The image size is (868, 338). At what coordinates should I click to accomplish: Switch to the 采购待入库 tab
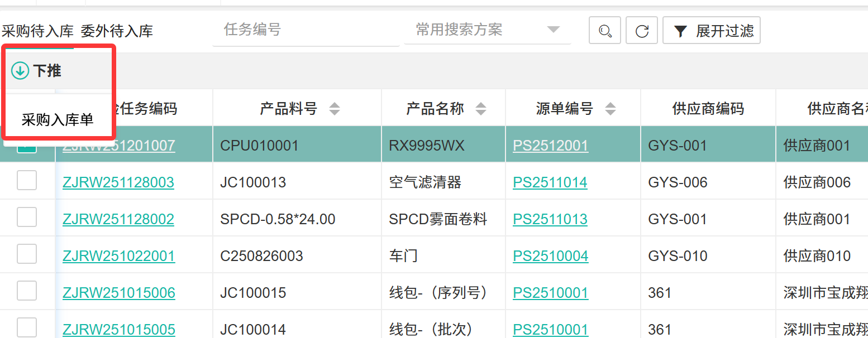(x=37, y=31)
